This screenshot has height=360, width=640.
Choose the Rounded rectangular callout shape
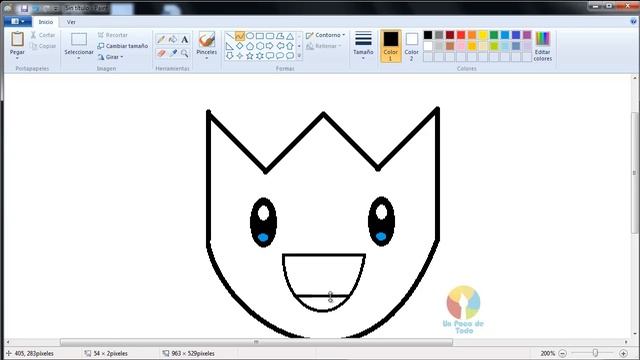point(270,56)
